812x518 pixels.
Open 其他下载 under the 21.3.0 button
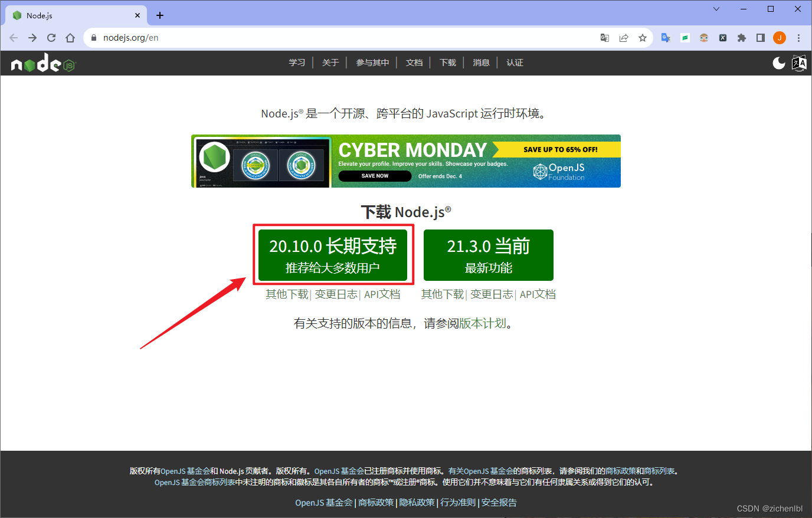tap(443, 294)
